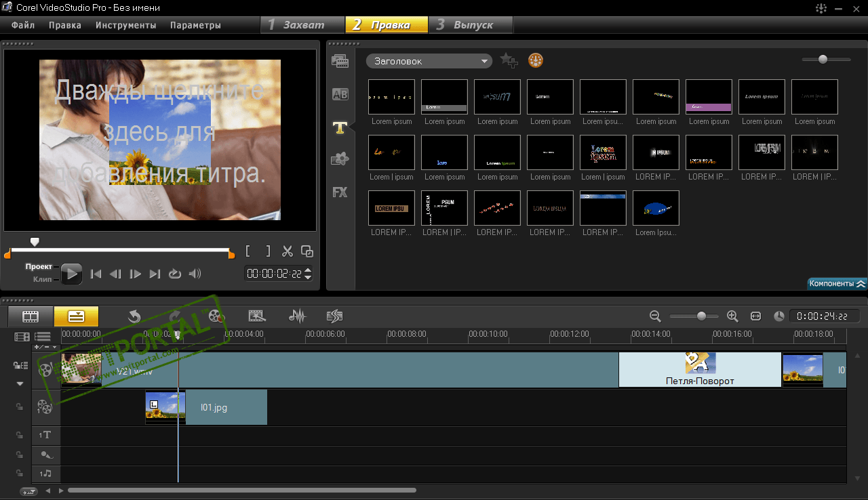
Task: Click the preview scrubber handle
Action: 35,241
